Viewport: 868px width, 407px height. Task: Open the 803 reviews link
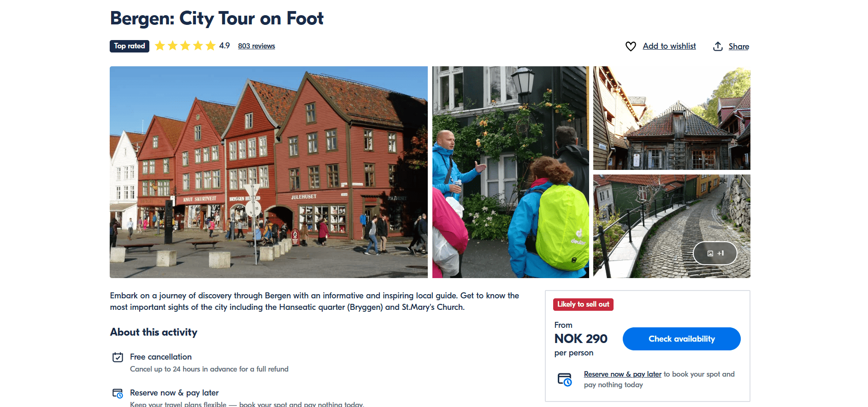256,46
